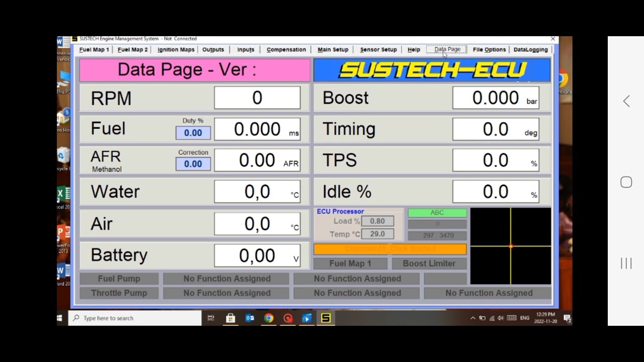Open the notification center icon
This screenshot has height=362, width=644.
(x=567, y=318)
